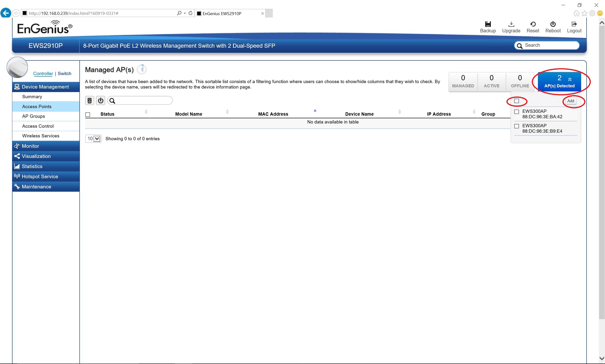Click the ACTIVE count box
605x364 pixels.
(492, 82)
